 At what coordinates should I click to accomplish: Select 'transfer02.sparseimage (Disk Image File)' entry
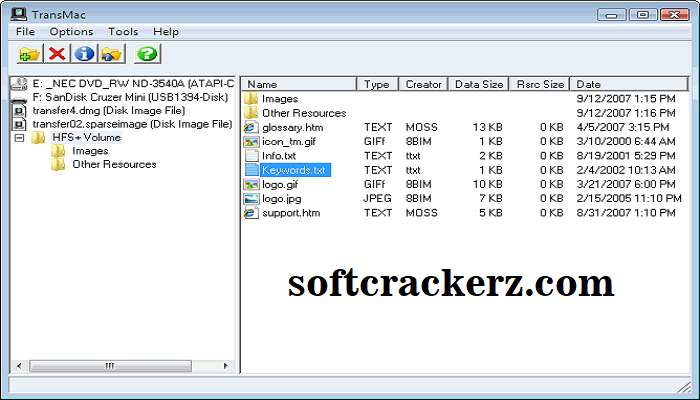point(132,124)
